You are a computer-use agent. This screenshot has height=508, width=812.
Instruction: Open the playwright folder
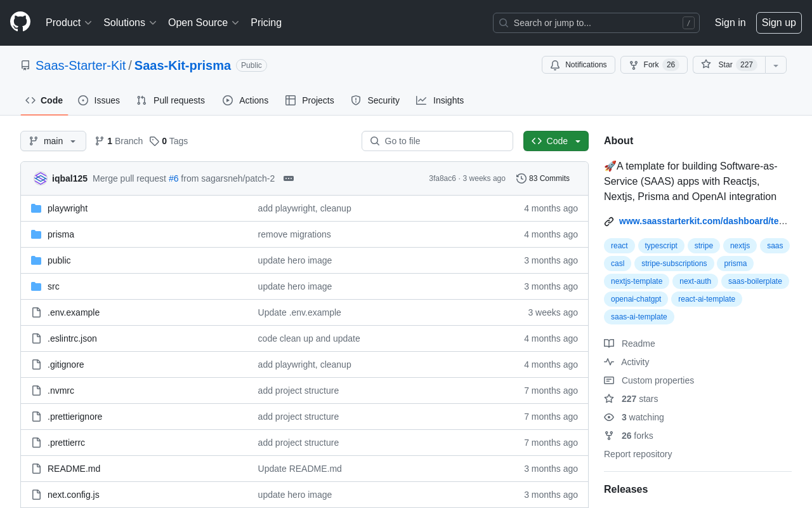67,208
